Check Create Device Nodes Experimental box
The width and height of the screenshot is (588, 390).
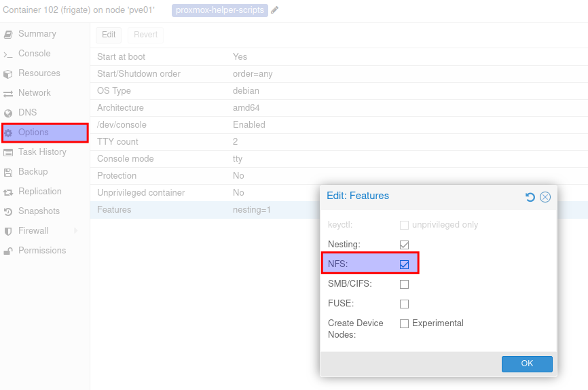404,323
